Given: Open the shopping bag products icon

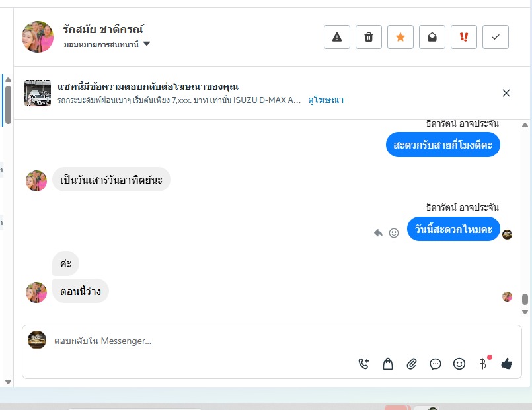Looking at the screenshot, I should click(388, 364).
